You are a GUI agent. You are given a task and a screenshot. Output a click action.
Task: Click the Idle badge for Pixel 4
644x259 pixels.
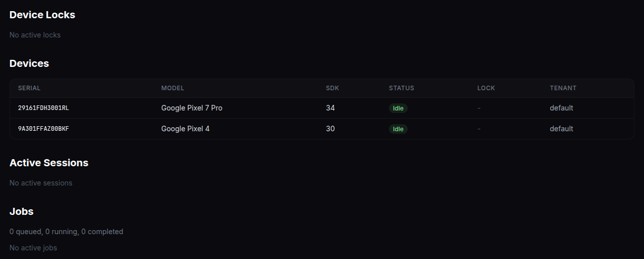[x=398, y=129]
